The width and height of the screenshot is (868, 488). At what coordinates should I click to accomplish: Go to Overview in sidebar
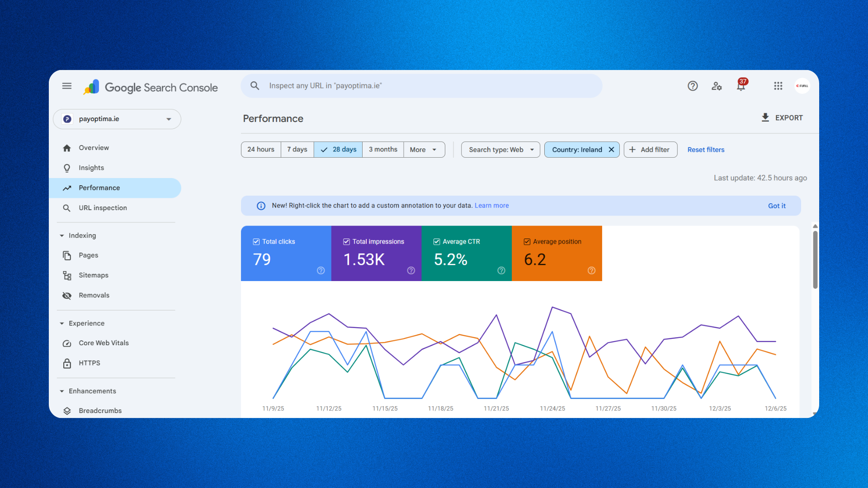tap(115, 148)
